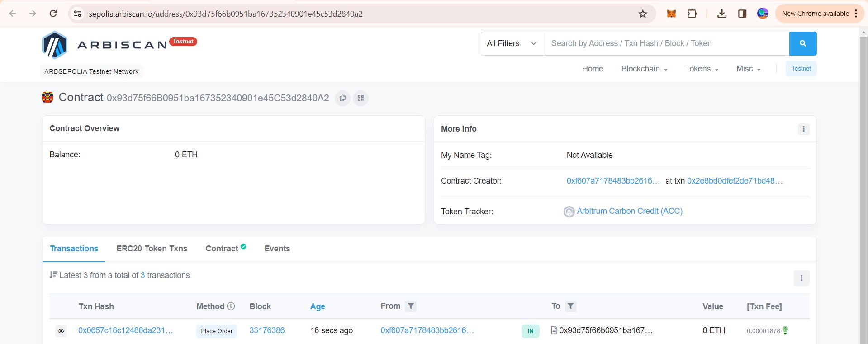Open creation txn 0x2e8bd0dfef2de71bd48
The height and width of the screenshot is (344, 868).
pos(735,181)
